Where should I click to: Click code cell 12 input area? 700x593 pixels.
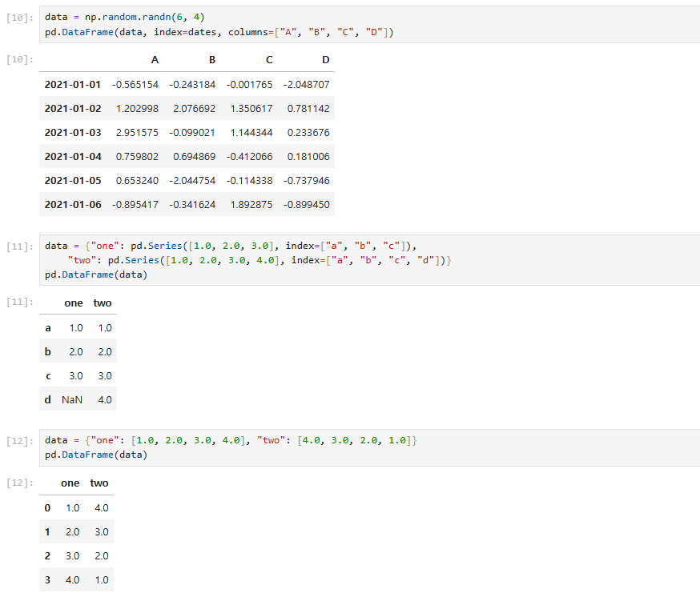point(370,447)
